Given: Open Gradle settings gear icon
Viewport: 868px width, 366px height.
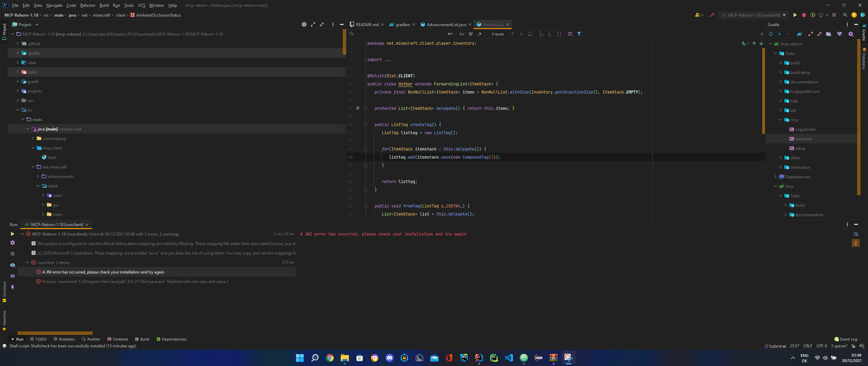Looking at the screenshot, I should 851,34.
